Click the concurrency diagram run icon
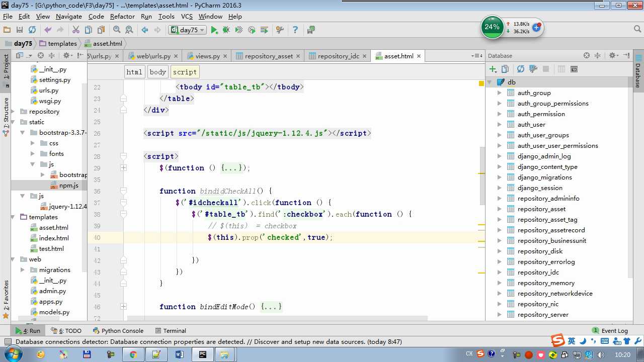 coord(264,30)
